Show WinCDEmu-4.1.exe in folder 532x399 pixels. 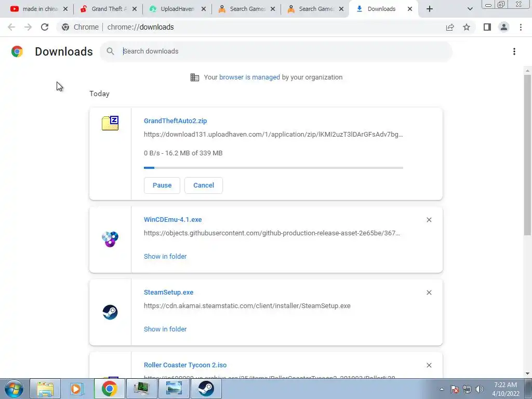click(165, 257)
